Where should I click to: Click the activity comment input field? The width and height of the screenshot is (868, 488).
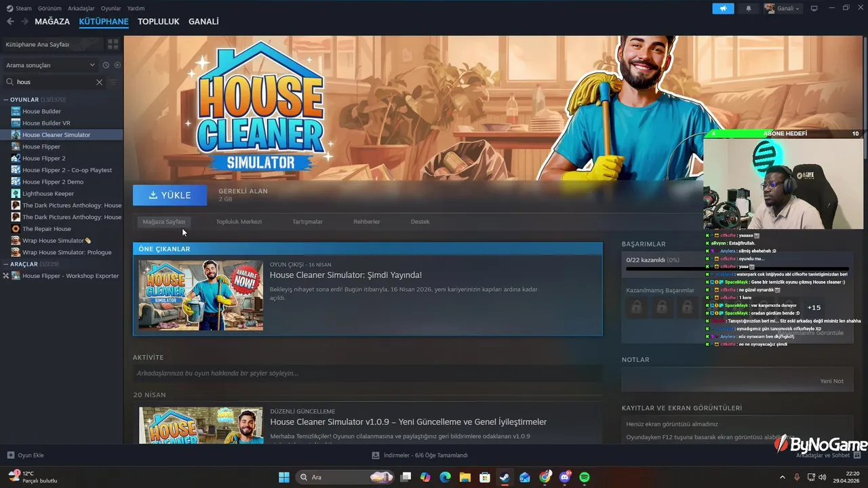click(x=368, y=373)
